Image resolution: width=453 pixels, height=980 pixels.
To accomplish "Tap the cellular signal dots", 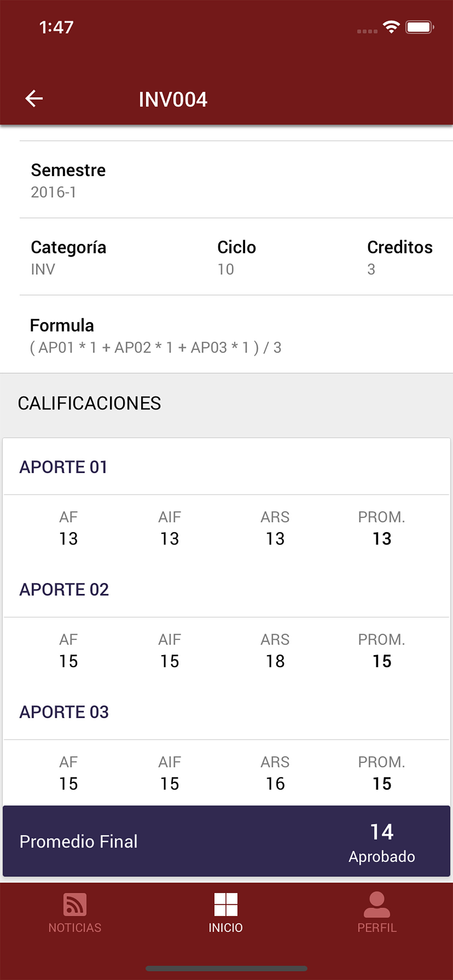I will (x=367, y=31).
